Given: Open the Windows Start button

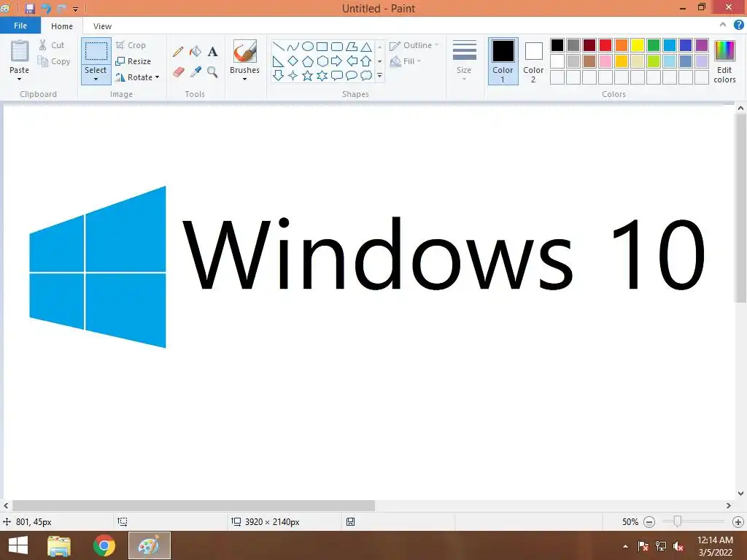Looking at the screenshot, I should pos(18,545).
